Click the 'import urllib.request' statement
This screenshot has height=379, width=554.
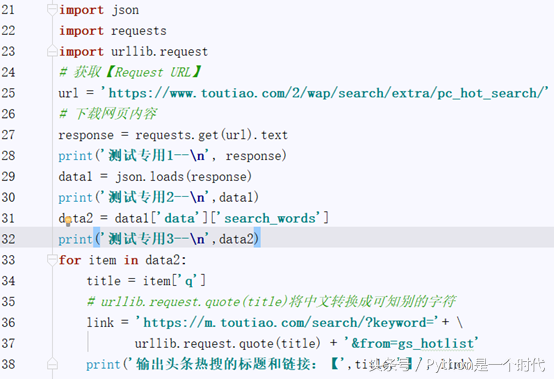pos(133,52)
